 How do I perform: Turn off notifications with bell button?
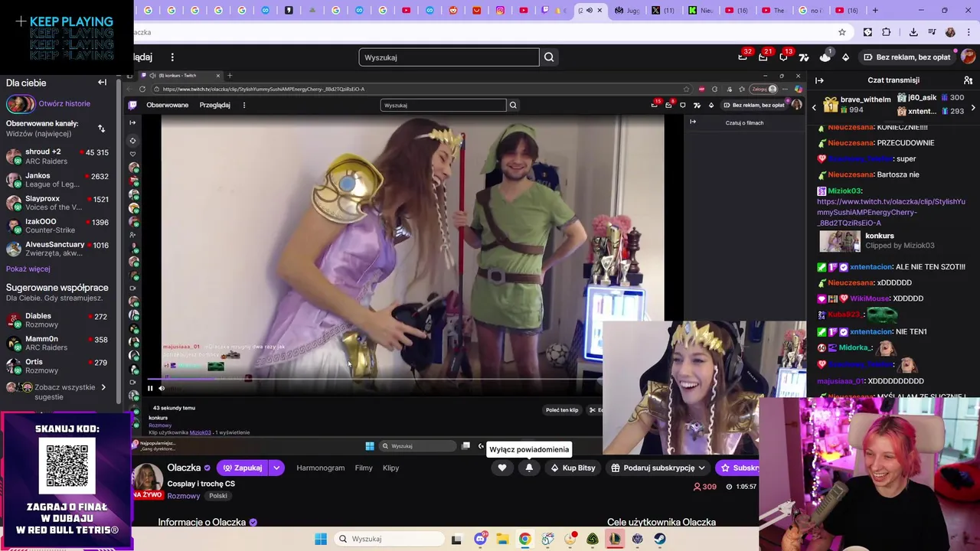pos(529,468)
